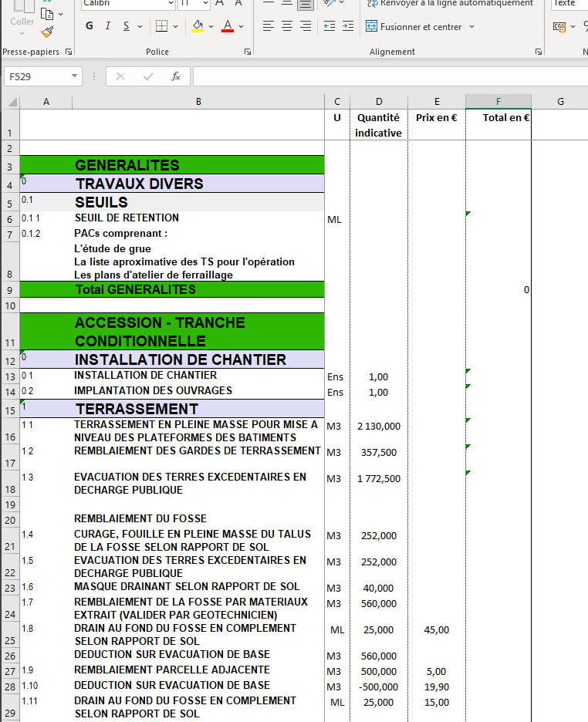Apply yellow fill color bucket
Image resolution: width=588 pixels, height=722 pixels.
coord(198,25)
